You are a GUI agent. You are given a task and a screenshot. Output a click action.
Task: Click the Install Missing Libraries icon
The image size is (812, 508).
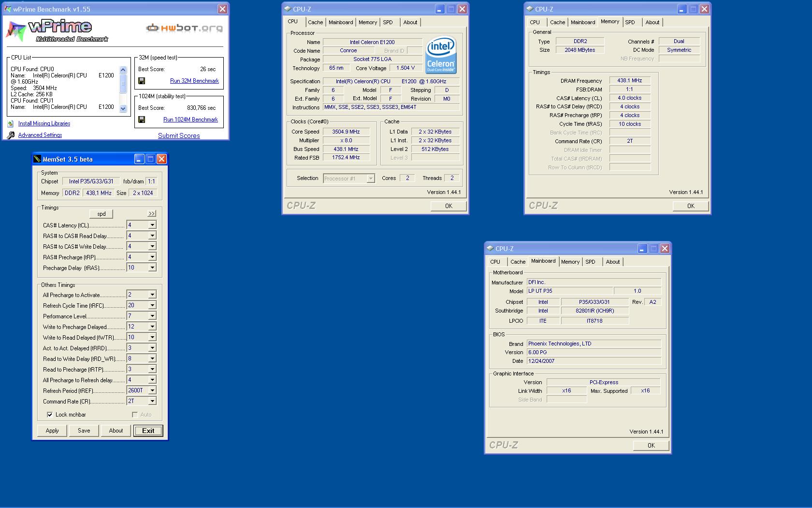11,124
